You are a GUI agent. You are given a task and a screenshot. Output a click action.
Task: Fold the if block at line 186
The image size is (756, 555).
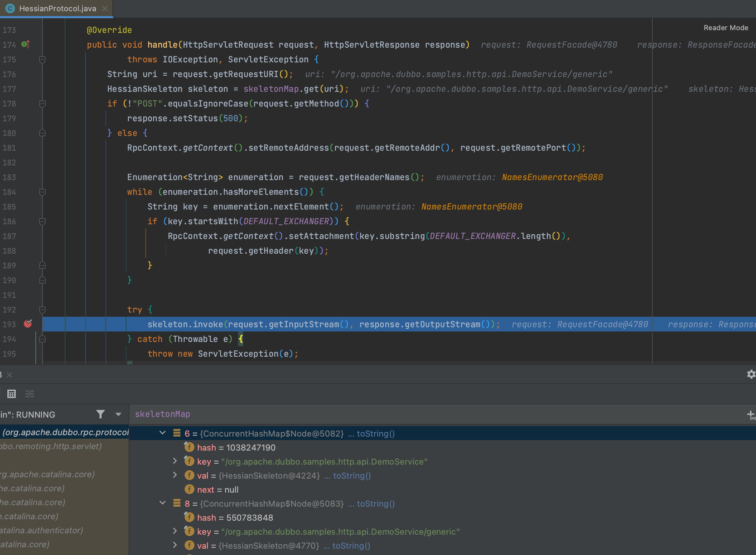pyautogui.click(x=42, y=221)
